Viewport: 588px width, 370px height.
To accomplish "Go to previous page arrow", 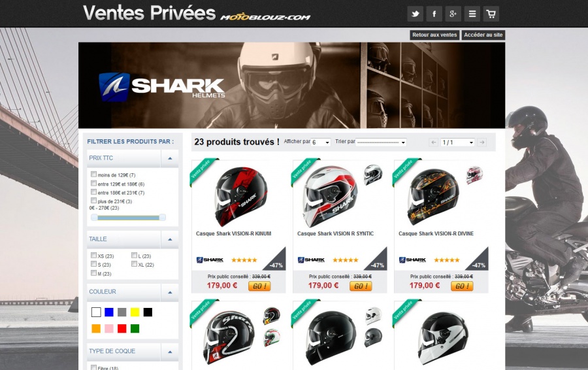I will pyautogui.click(x=434, y=143).
